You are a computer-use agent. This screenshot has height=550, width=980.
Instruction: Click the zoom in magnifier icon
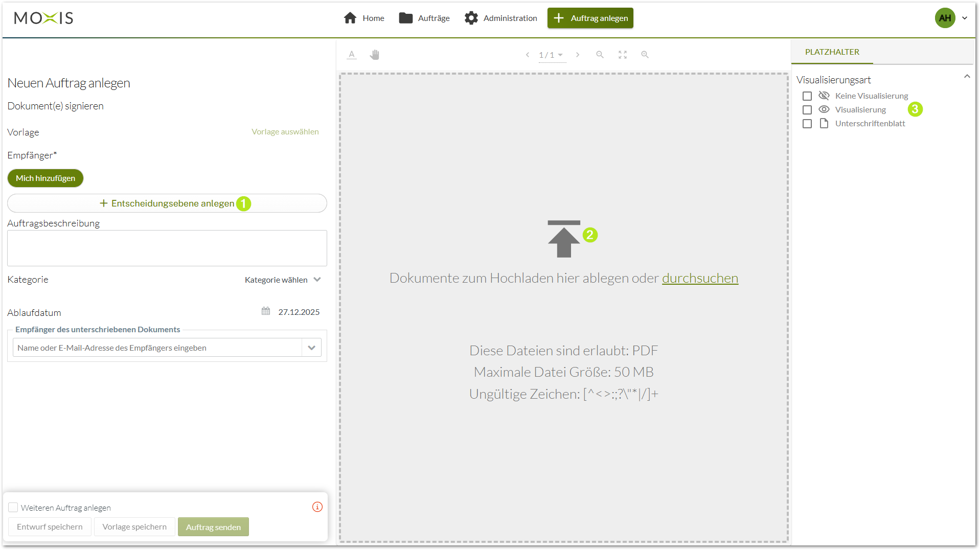click(x=645, y=55)
